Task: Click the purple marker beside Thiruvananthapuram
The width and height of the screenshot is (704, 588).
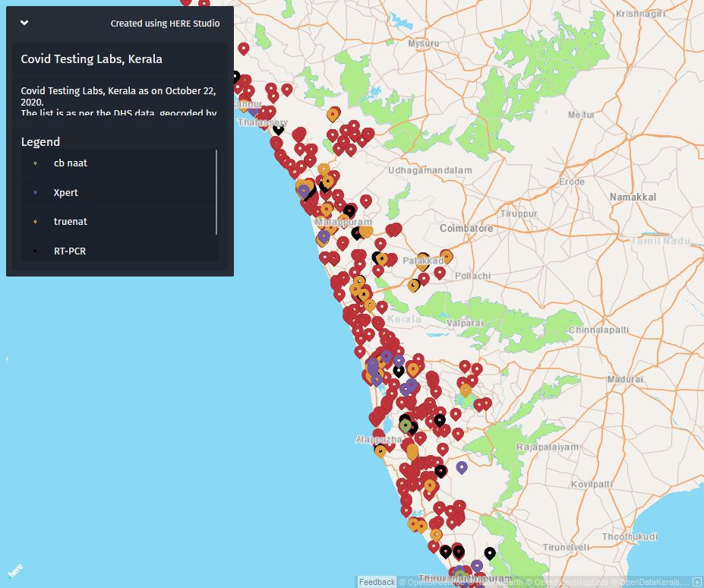Action: pos(477,565)
